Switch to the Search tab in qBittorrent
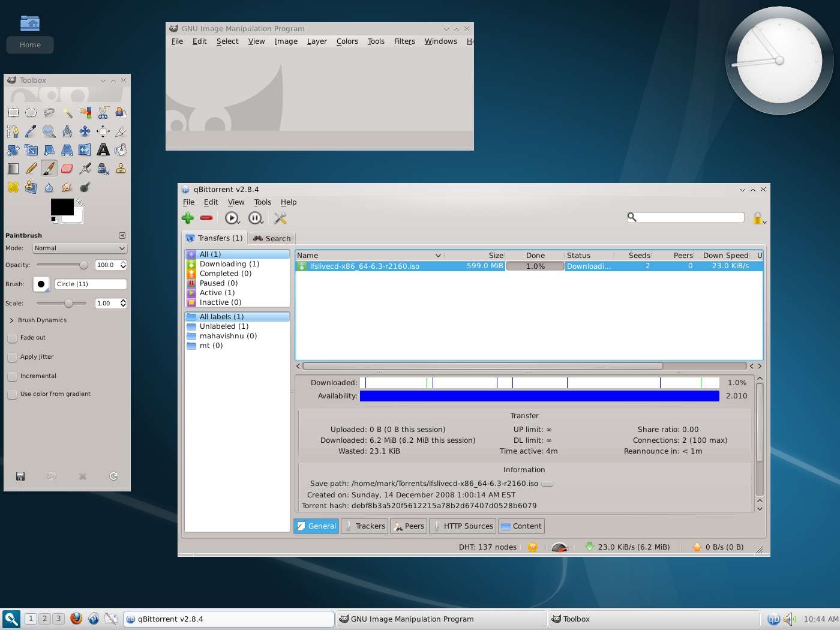 (272, 238)
